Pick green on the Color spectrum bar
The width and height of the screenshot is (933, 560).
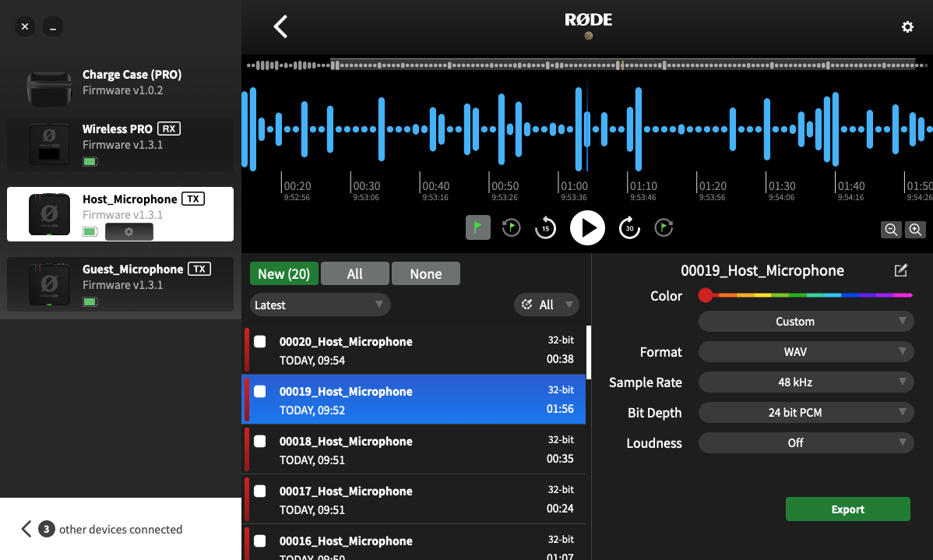point(797,295)
